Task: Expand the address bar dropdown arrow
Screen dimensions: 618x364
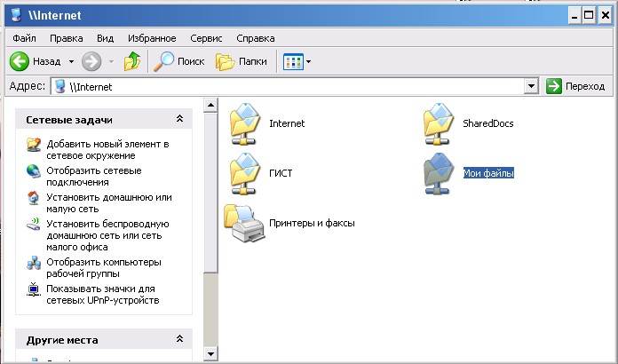Action: [531, 86]
